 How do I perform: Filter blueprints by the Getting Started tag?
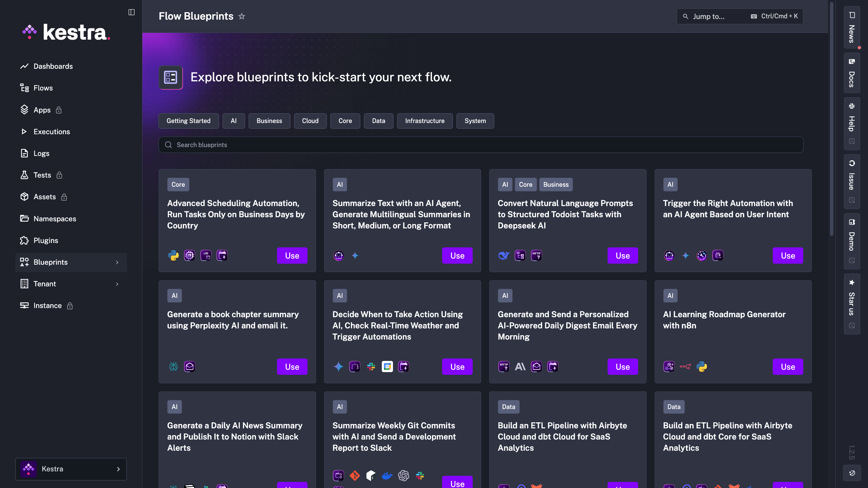coord(189,121)
